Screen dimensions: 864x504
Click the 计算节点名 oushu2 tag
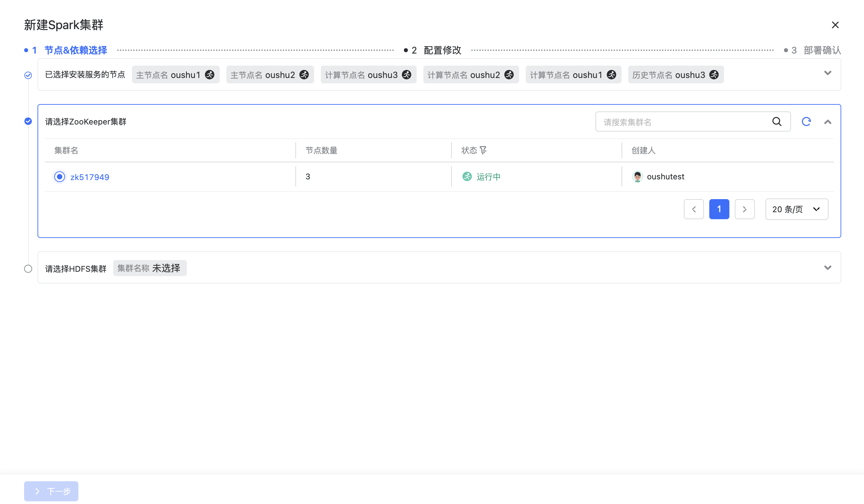(471, 75)
